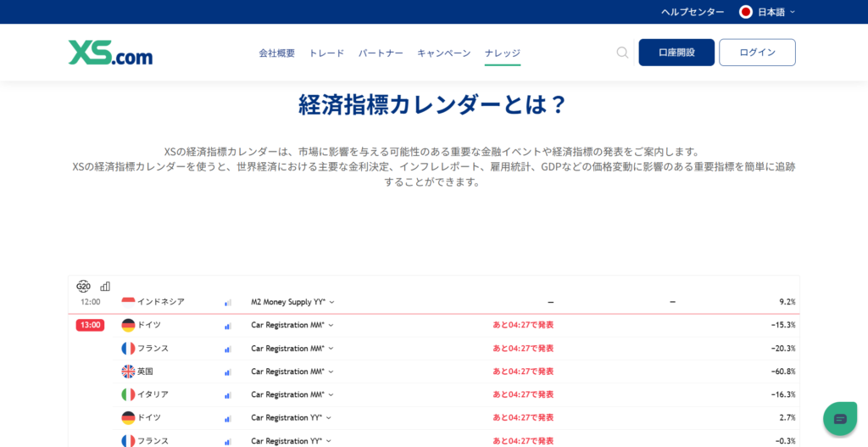Click the 12:00 time label
The width and height of the screenshot is (868, 447).
click(x=90, y=302)
